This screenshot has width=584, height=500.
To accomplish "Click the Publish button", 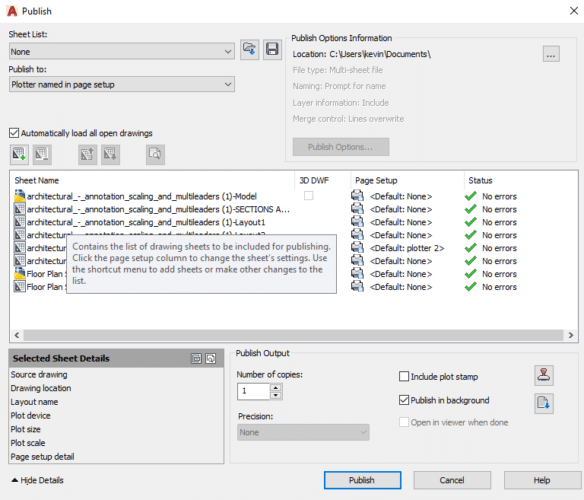I will click(x=362, y=480).
